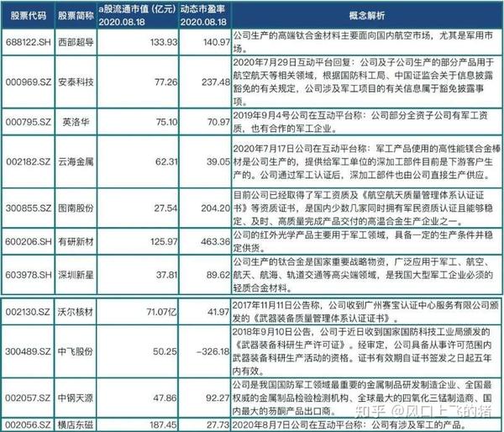Viewport: 504px width, 432px height.
Task: Select stock name 安泰科技
Action: click(x=76, y=82)
